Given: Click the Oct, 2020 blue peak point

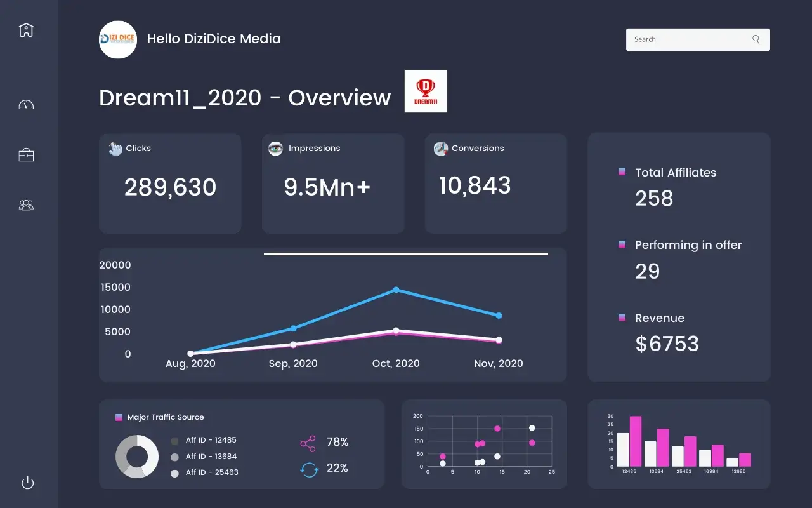Looking at the screenshot, I should tap(396, 290).
